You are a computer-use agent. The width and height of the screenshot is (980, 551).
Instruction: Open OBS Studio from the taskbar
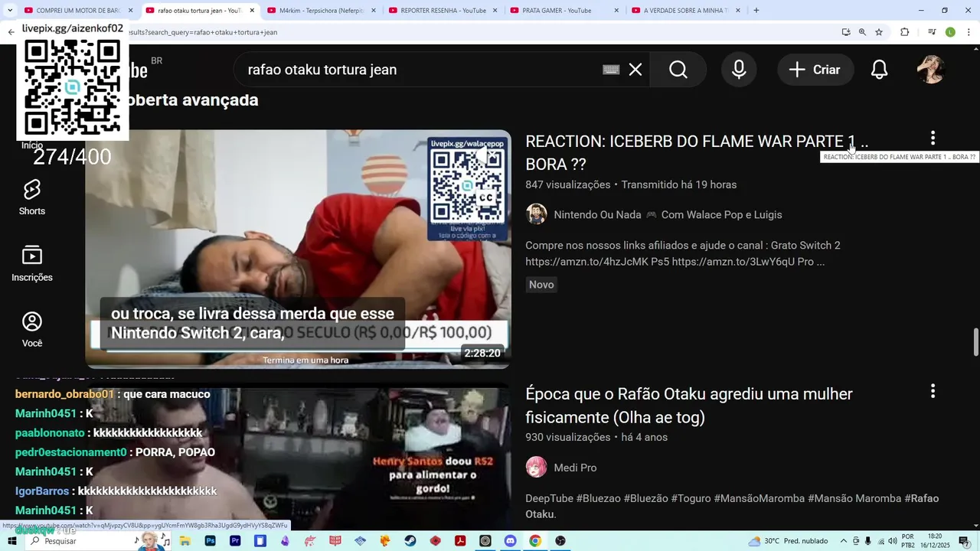pyautogui.click(x=560, y=541)
